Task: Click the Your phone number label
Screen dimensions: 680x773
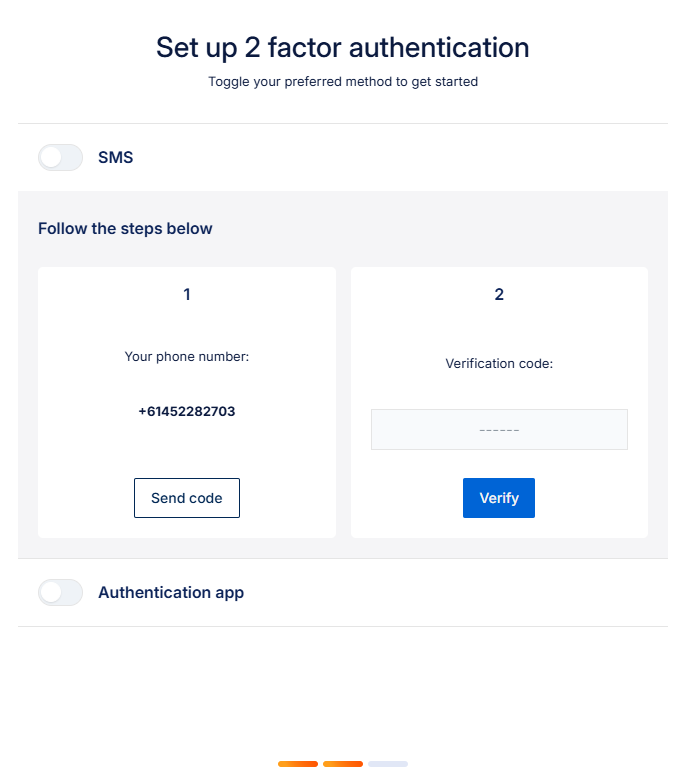Action: tap(187, 356)
